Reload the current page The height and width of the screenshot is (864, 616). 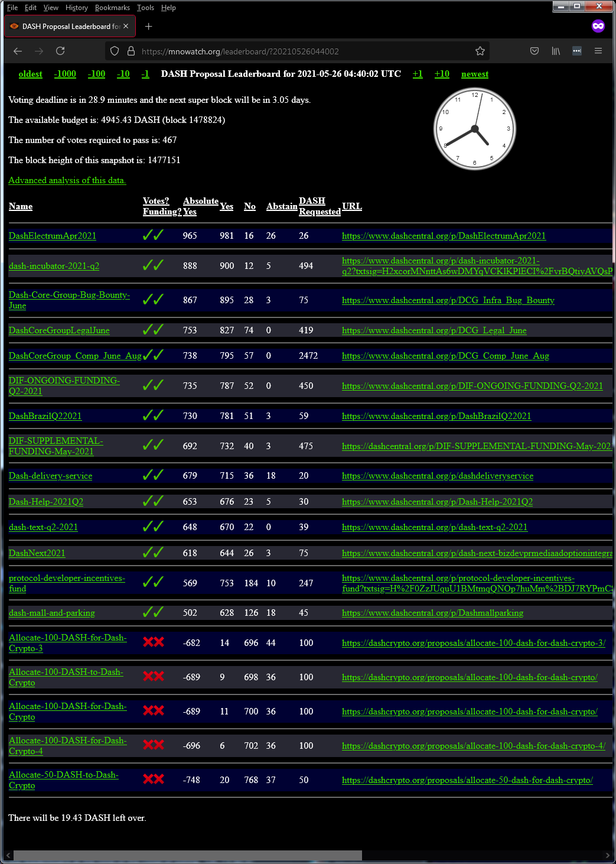point(60,51)
